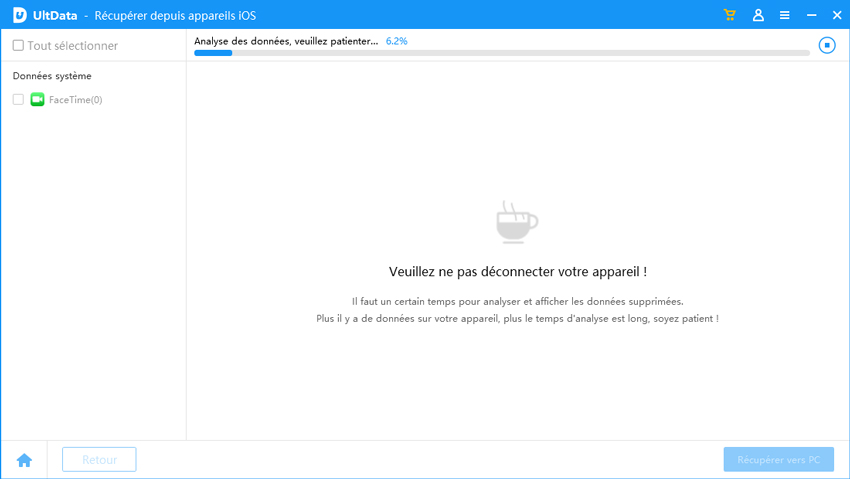Go to home screen icon
Screen dimensions: 850x479
click(24, 460)
